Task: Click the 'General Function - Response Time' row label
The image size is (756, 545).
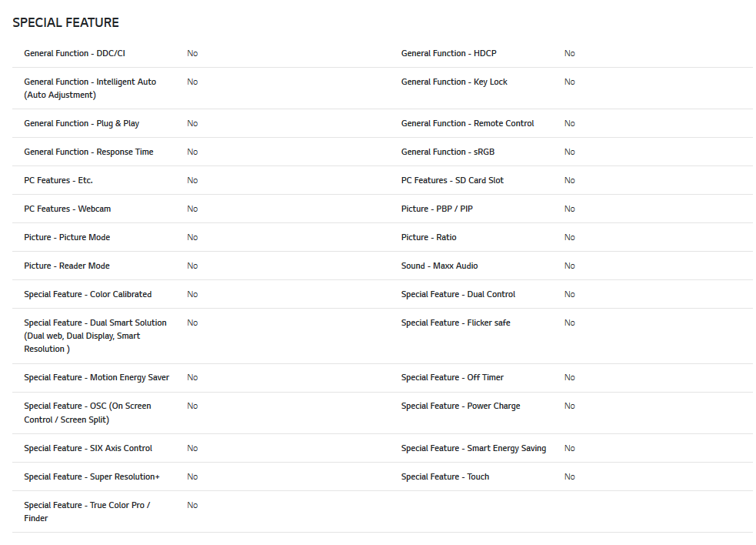Action: [x=88, y=152]
